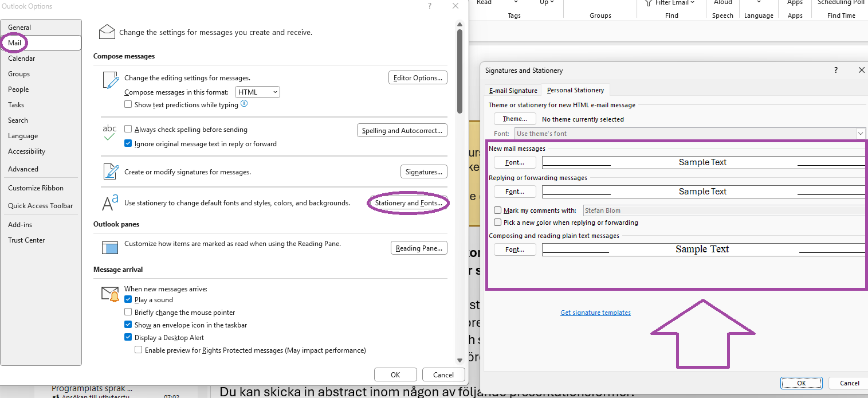Switch to the E-mail Signature tab
The height and width of the screenshot is (398, 868).
513,91
